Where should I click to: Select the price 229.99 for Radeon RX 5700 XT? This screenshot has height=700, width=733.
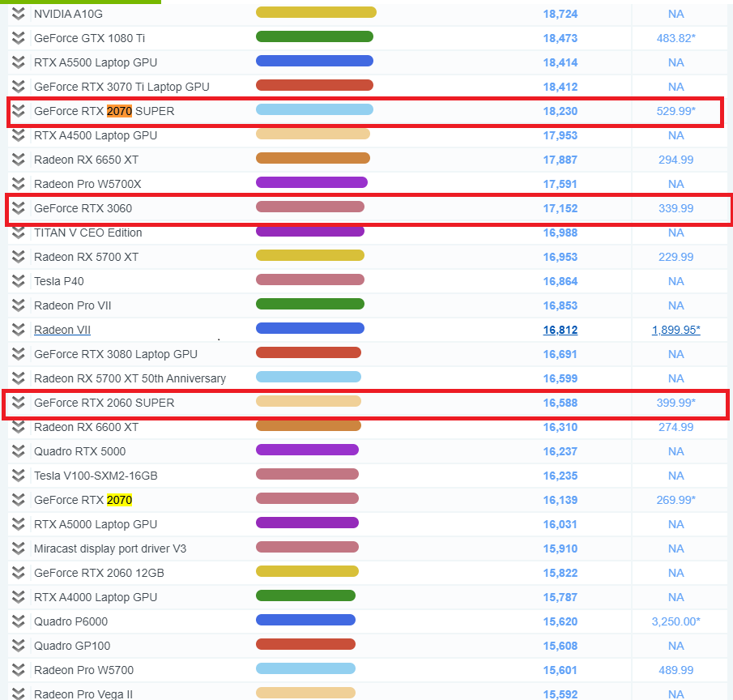click(x=676, y=257)
